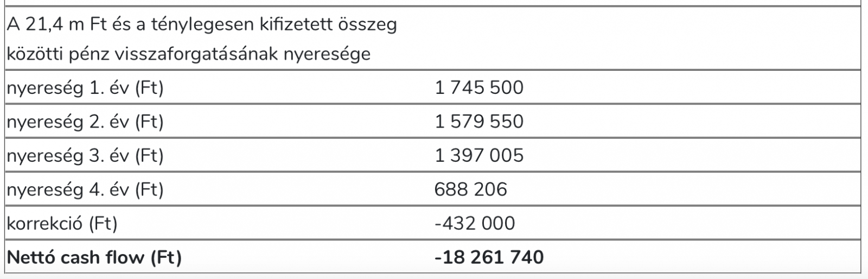Viewport: 868px width, 279px height.
Task: Select the 688 206 value cell
Action: pyautogui.click(x=470, y=189)
